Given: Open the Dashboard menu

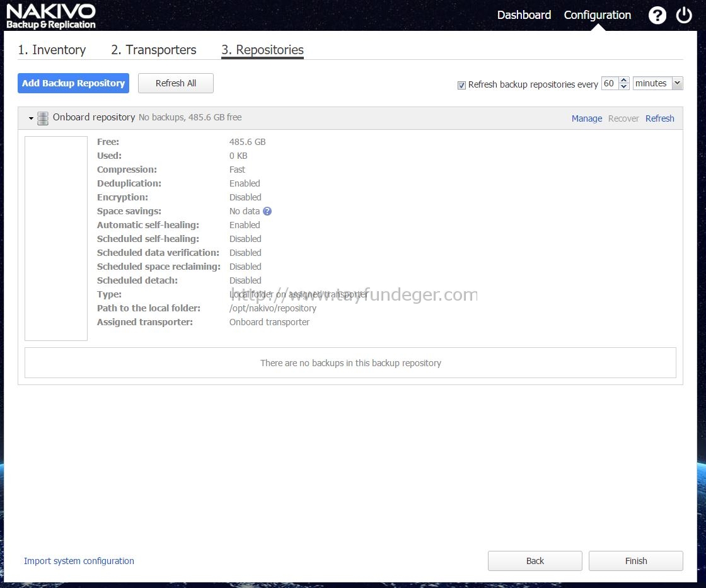Looking at the screenshot, I should coord(524,15).
